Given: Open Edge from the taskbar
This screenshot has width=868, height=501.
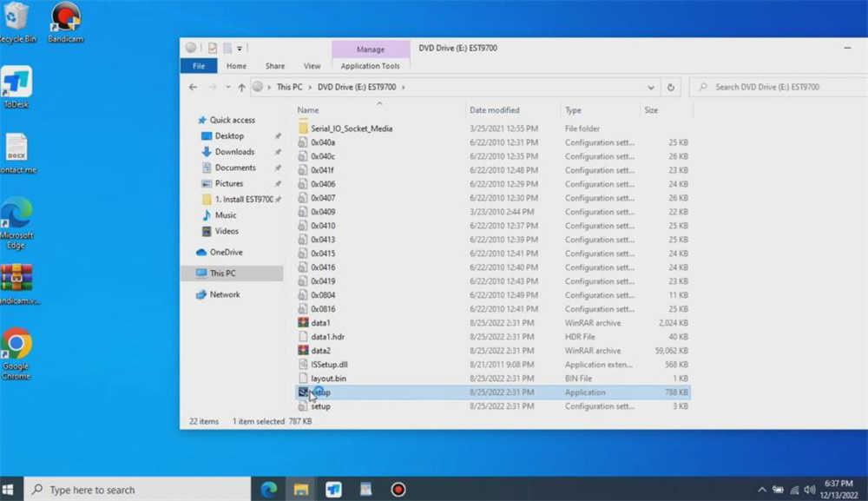Looking at the screenshot, I should point(269,490).
